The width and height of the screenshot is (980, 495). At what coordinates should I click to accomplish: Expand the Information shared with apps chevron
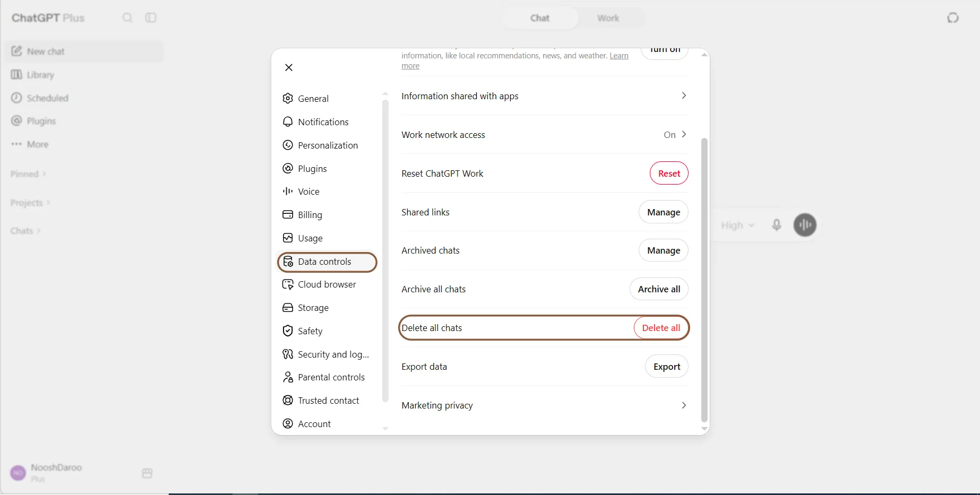pyautogui.click(x=684, y=95)
